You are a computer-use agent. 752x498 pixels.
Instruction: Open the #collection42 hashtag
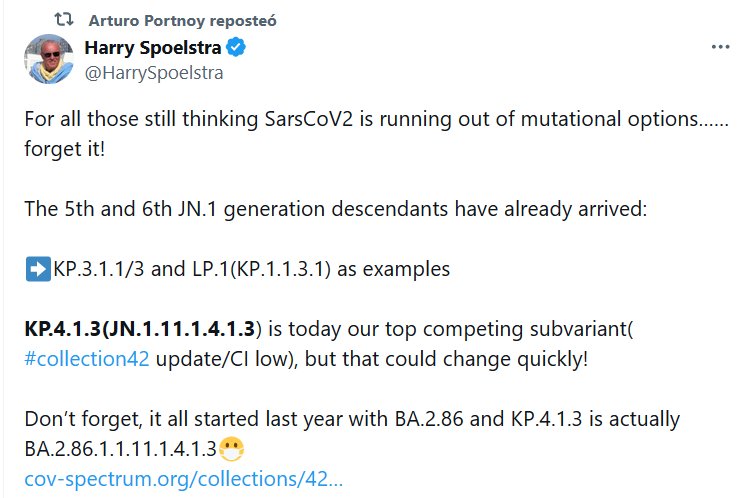click(86, 359)
